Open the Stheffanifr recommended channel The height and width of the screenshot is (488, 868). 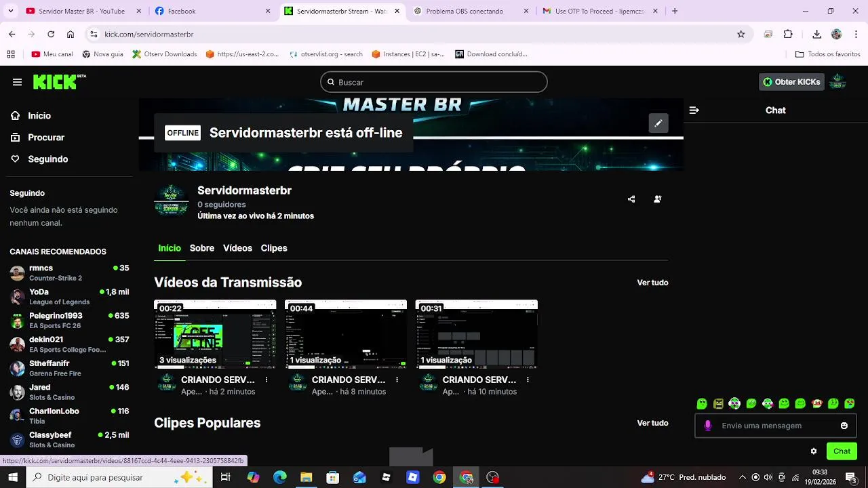coord(69,368)
